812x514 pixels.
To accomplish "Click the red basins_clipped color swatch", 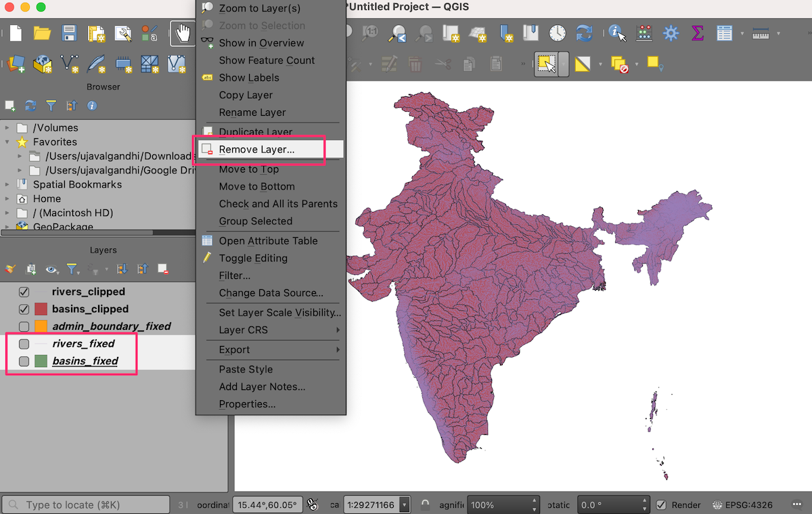I will tap(41, 309).
